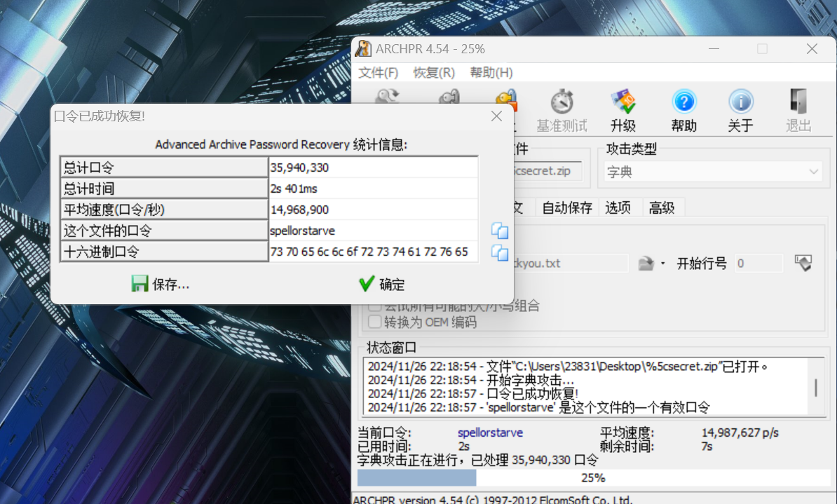Click the 25% dictionary attack progress bar
837x504 pixels.
coord(594,478)
